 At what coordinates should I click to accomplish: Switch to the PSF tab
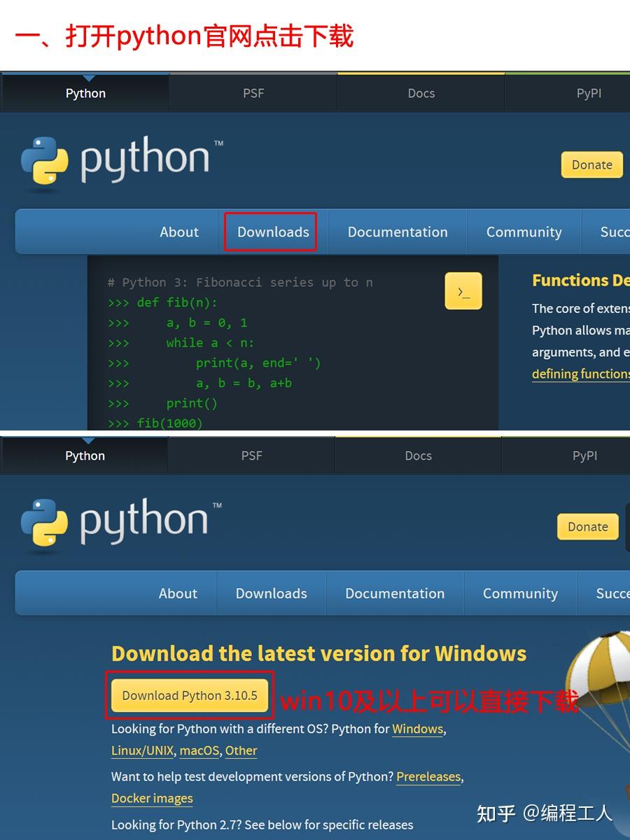click(253, 93)
